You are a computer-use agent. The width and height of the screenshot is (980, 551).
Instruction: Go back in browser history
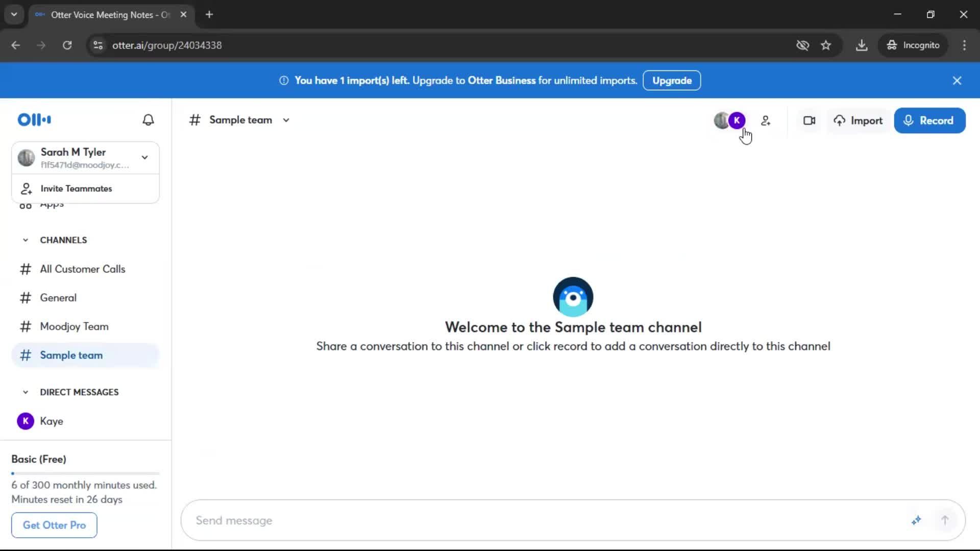click(16, 45)
